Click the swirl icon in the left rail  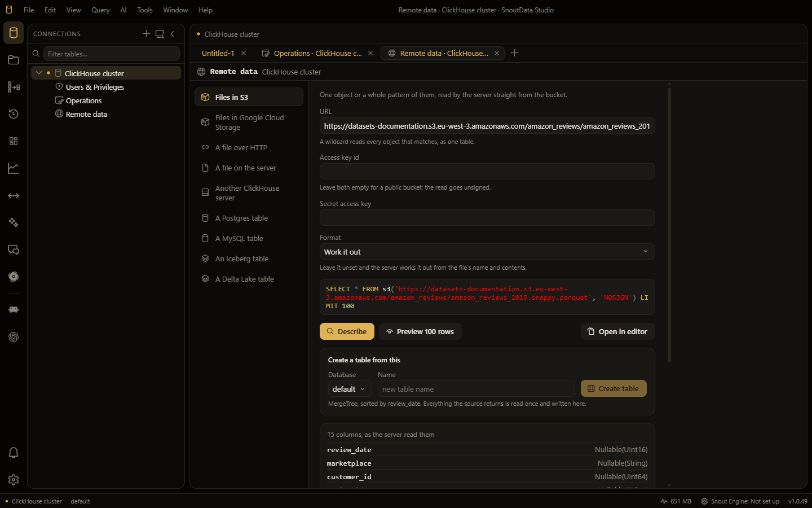pos(14,277)
